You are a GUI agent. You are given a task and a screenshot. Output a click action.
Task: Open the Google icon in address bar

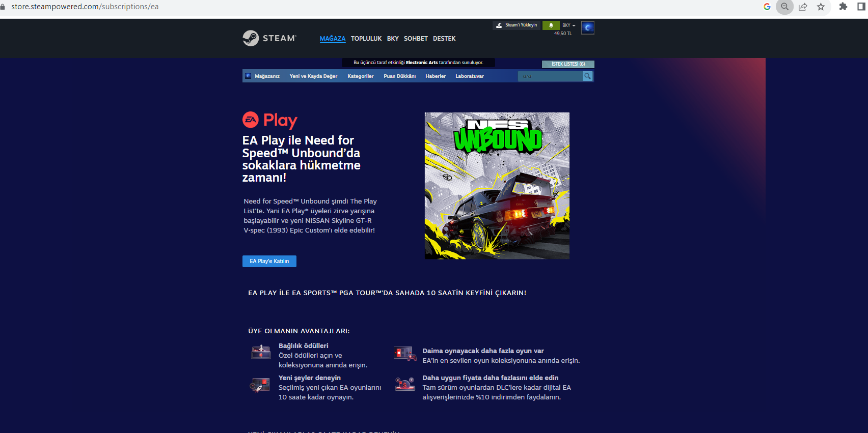767,7
